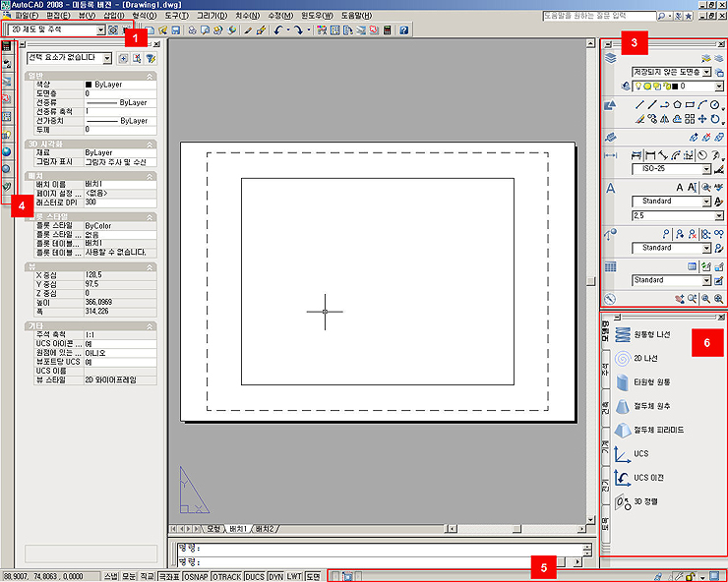Click the 색상 ByLayer color property
728x582 pixels.
point(95,85)
